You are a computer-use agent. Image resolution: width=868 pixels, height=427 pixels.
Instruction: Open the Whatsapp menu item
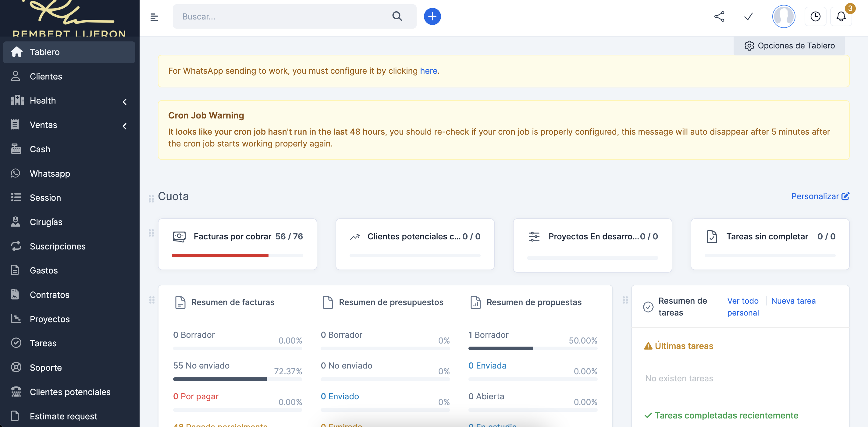pyautogui.click(x=69, y=173)
